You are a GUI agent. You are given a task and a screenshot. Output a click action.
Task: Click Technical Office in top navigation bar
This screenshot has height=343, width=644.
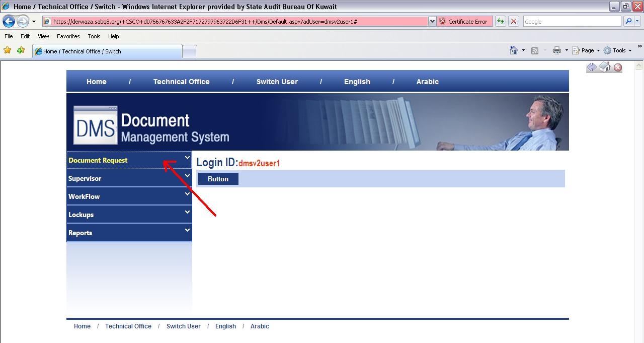point(181,82)
